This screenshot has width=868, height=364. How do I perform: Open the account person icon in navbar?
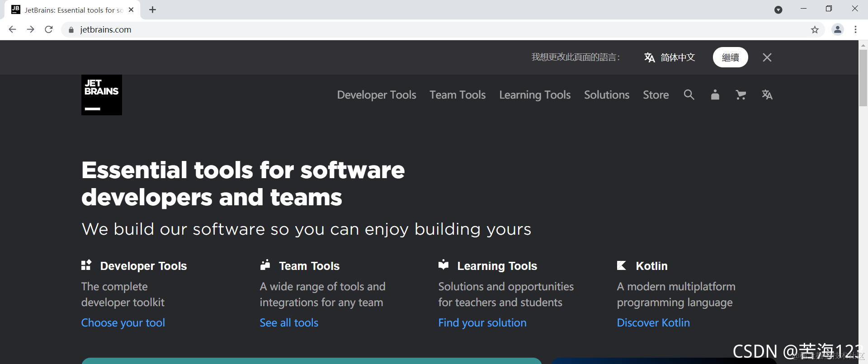pyautogui.click(x=715, y=95)
